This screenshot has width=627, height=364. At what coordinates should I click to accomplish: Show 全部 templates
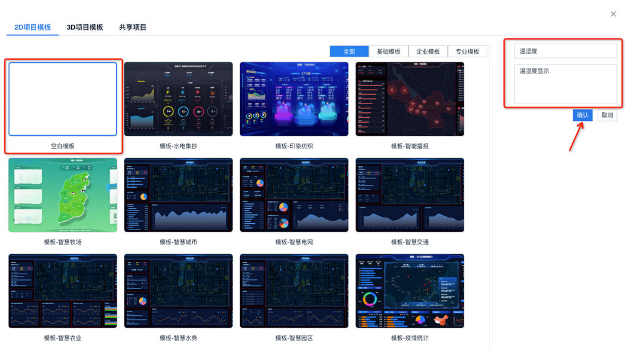point(349,51)
